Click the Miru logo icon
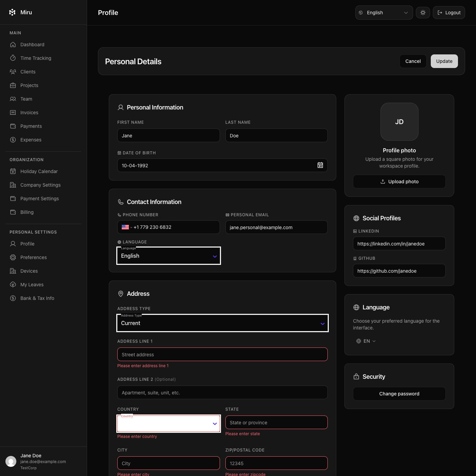The image size is (476, 476). click(x=12, y=12)
